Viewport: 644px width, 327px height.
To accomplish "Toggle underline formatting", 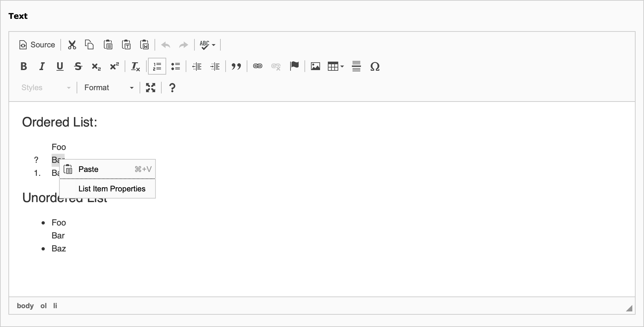I will 60,67.
